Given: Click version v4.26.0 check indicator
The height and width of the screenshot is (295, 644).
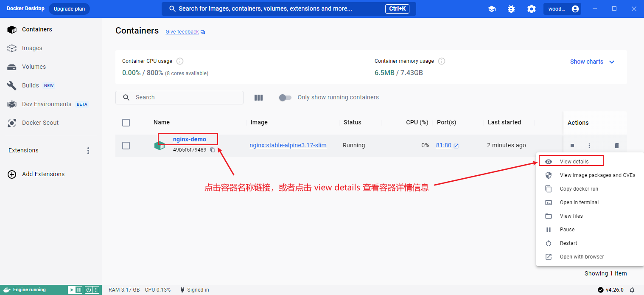Looking at the screenshot, I should pyautogui.click(x=610, y=290).
